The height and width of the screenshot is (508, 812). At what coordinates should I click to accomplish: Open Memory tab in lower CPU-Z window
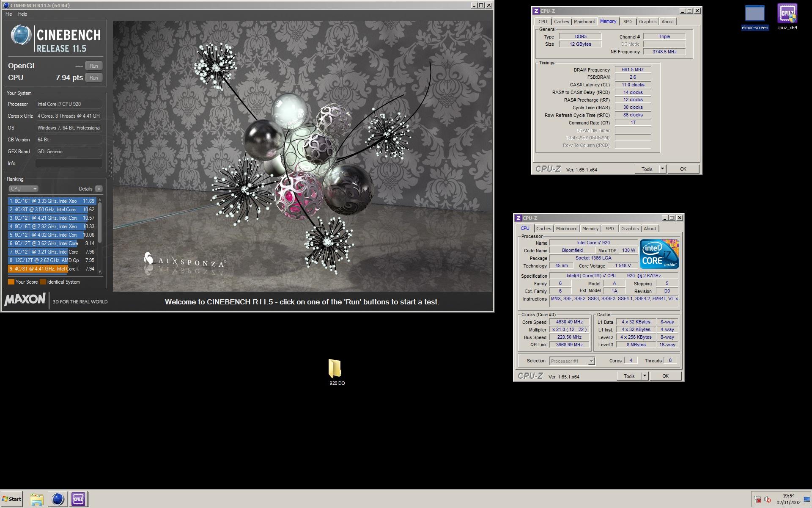click(x=590, y=229)
